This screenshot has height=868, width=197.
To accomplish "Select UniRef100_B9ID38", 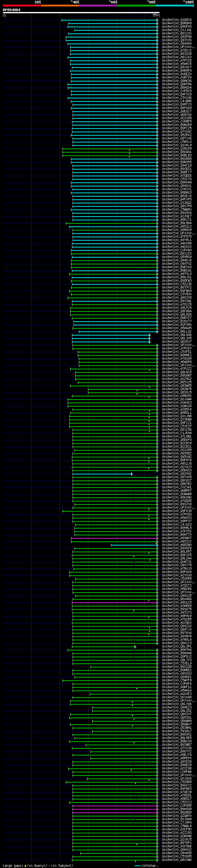I will [177, 54].
